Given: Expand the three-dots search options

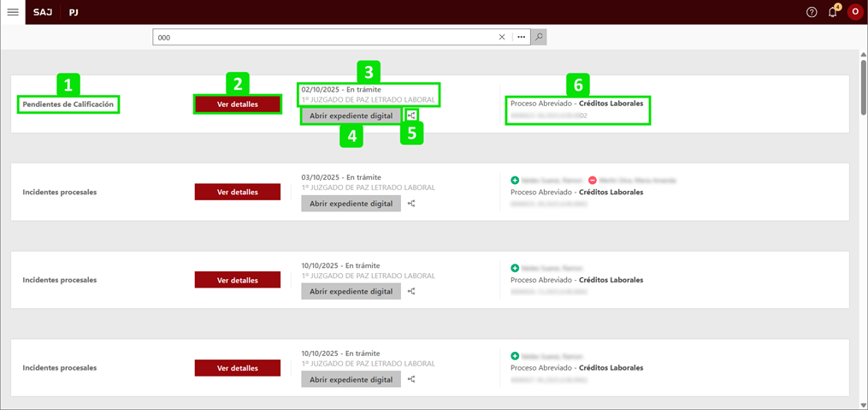Looking at the screenshot, I should coord(521,38).
